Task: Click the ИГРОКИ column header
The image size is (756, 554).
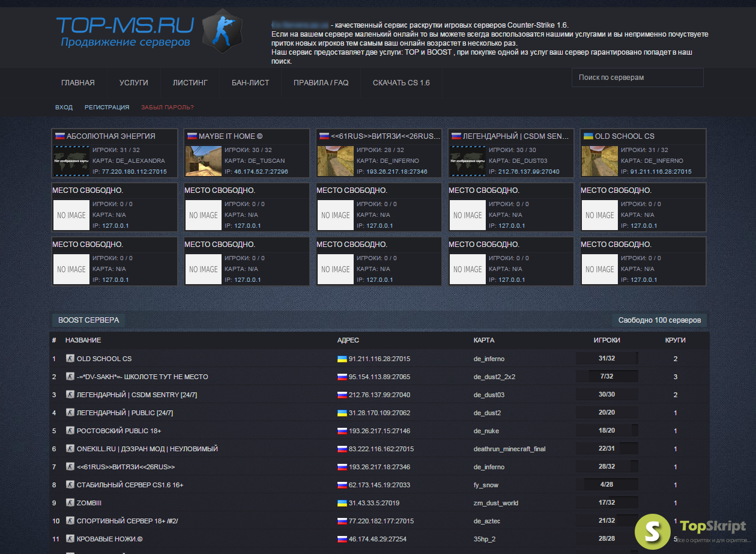Action: (607, 340)
